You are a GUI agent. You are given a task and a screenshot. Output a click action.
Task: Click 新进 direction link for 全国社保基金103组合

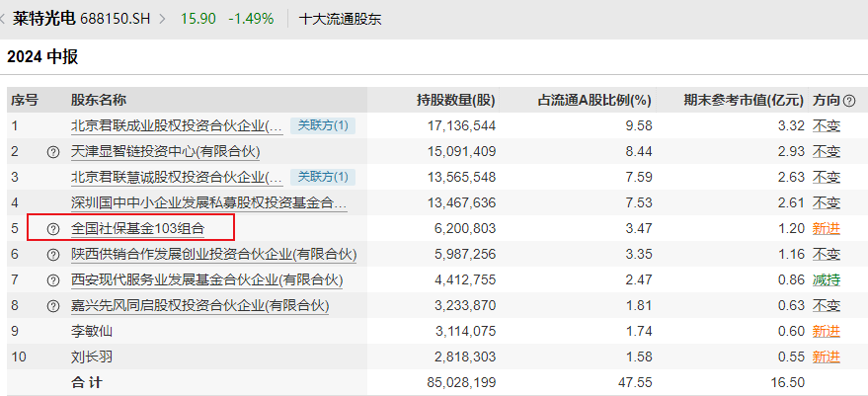tap(826, 229)
